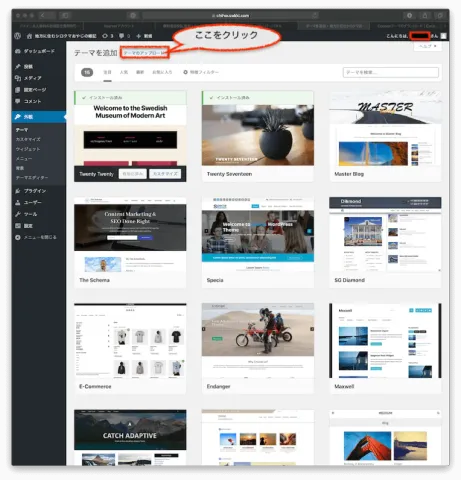
Task: Open the テーマ submenu item
Action: point(22,130)
